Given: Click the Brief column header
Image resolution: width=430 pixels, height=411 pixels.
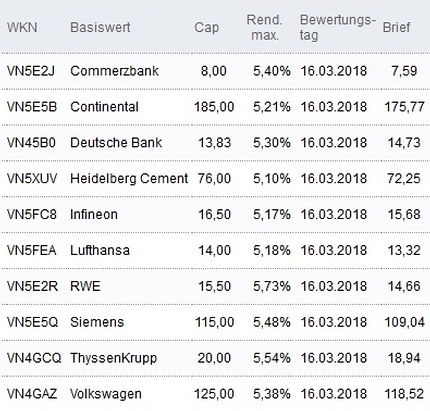Looking at the screenshot, I should pos(396,27).
